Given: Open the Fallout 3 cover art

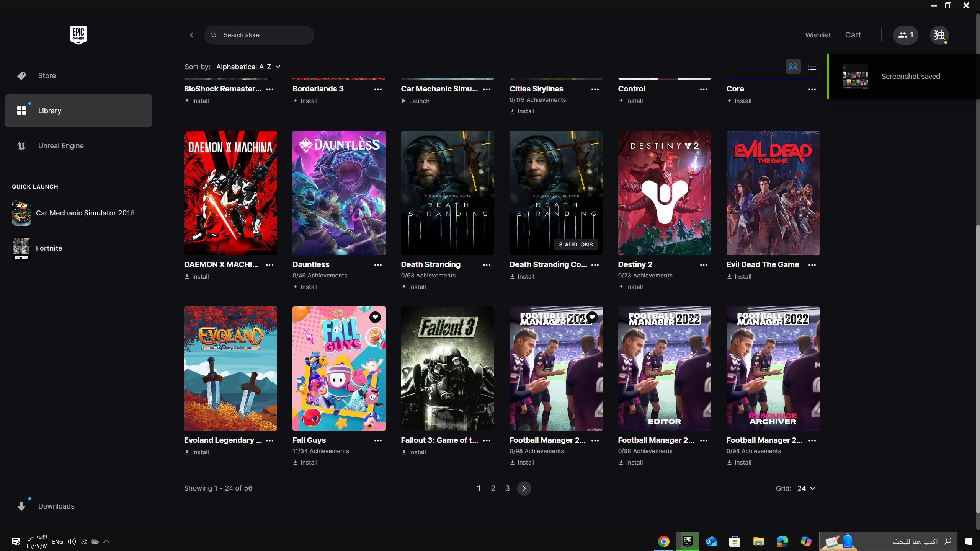Looking at the screenshot, I should tap(448, 368).
